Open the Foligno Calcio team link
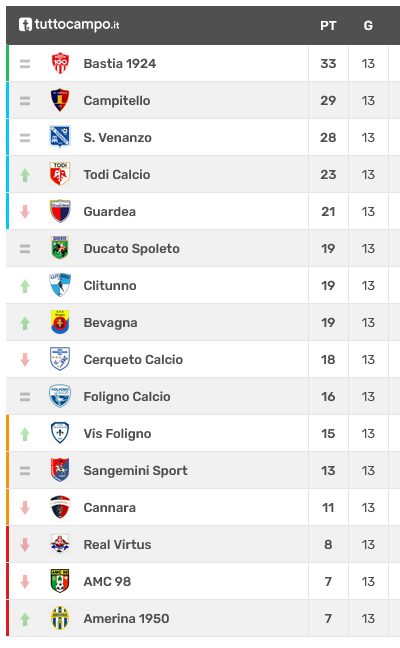 tap(127, 396)
